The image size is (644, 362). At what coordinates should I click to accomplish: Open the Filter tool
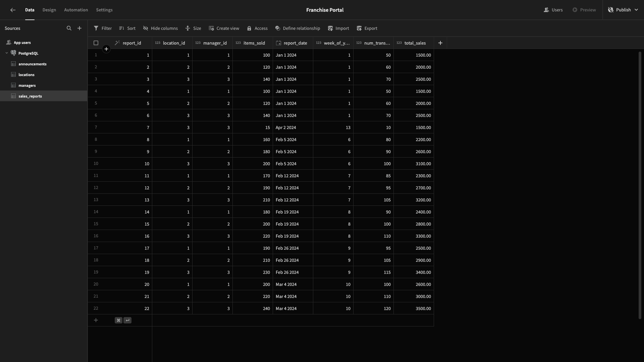[x=103, y=28]
